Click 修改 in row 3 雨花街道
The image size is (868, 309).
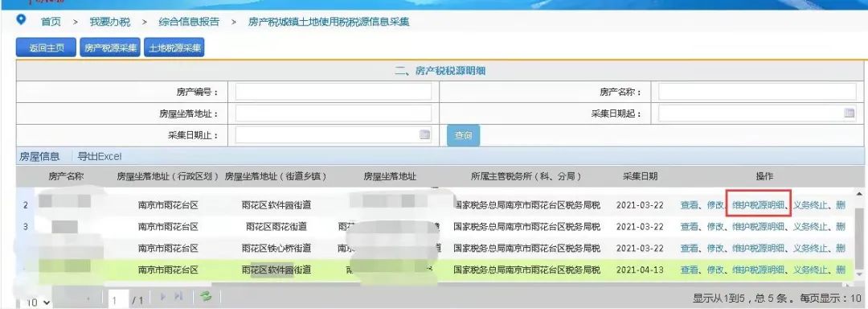point(715,226)
